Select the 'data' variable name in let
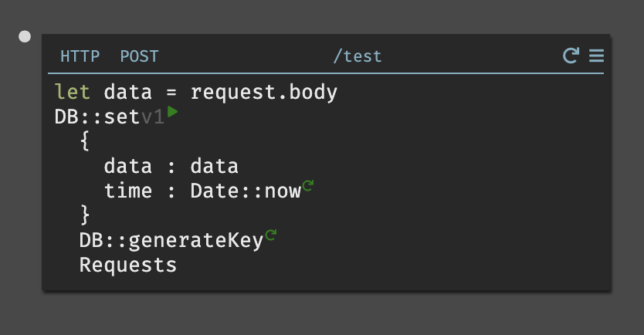This screenshot has width=644, height=335. [x=128, y=93]
